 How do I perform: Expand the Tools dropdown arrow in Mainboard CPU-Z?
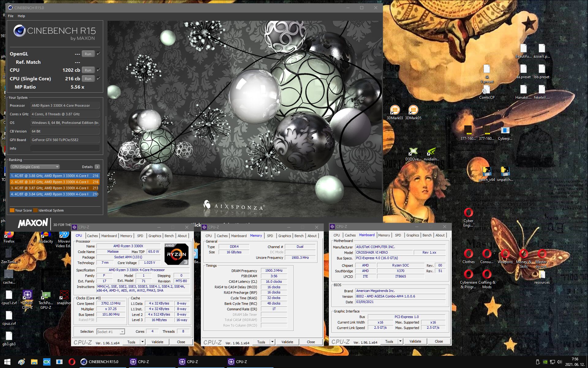(x=400, y=341)
